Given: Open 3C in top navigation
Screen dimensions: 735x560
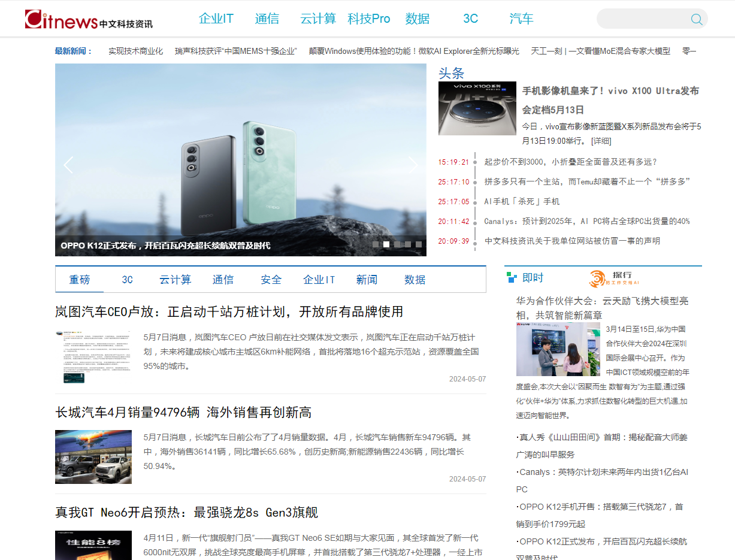Looking at the screenshot, I should (x=471, y=19).
